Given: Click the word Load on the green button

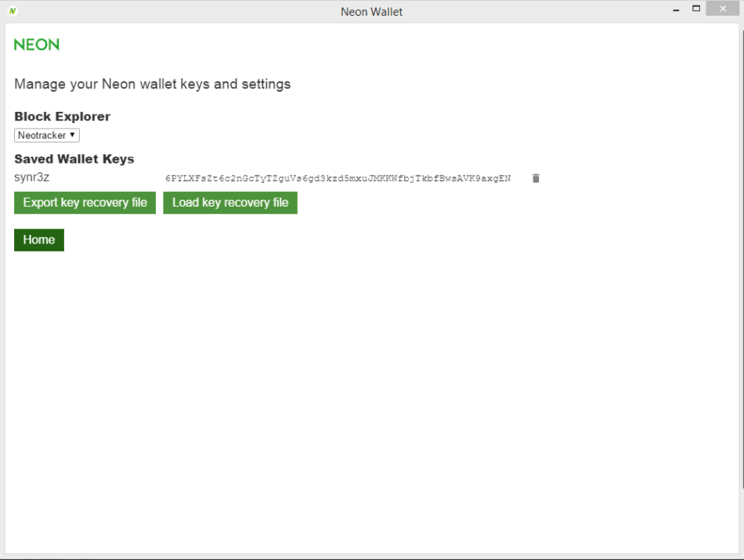Looking at the screenshot, I should [x=186, y=203].
